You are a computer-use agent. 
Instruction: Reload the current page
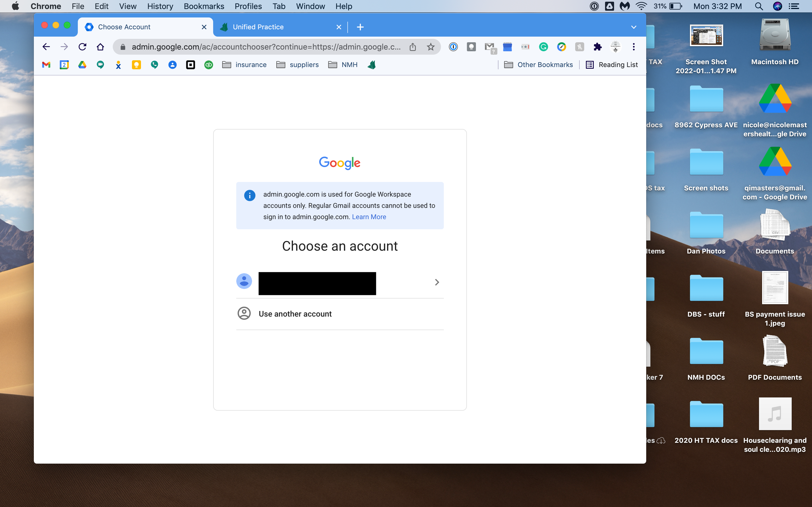tap(82, 47)
